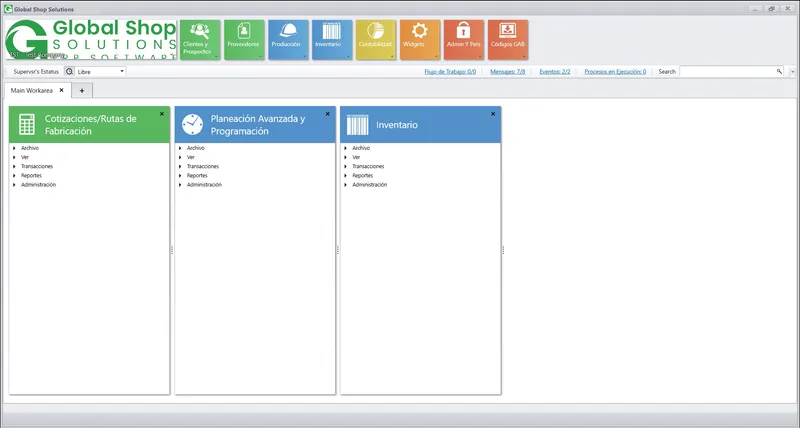The image size is (800, 428).
Task: Expand Ver in Cotizaciones panel
Action: click(x=14, y=157)
